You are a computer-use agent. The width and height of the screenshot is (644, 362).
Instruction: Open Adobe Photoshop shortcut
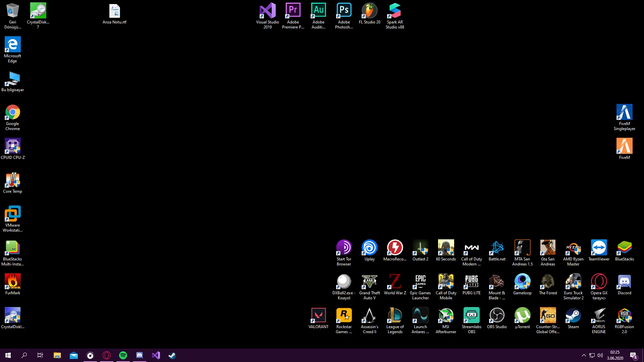(344, 11)
